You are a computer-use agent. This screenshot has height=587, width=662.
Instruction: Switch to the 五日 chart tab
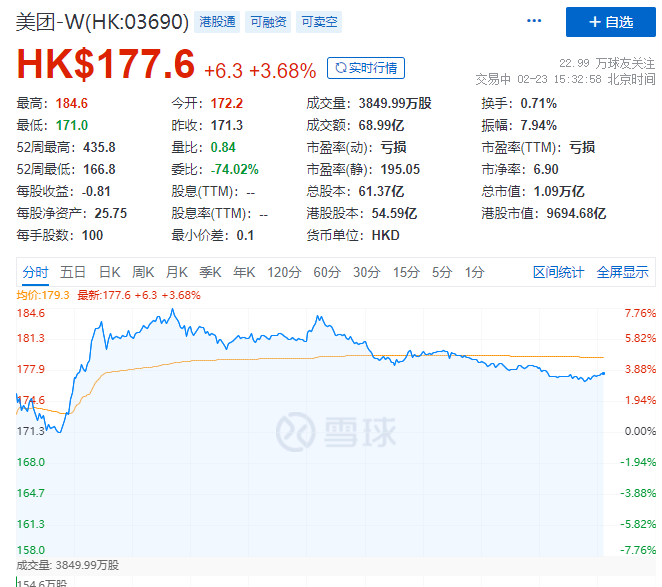pos(73,272)
